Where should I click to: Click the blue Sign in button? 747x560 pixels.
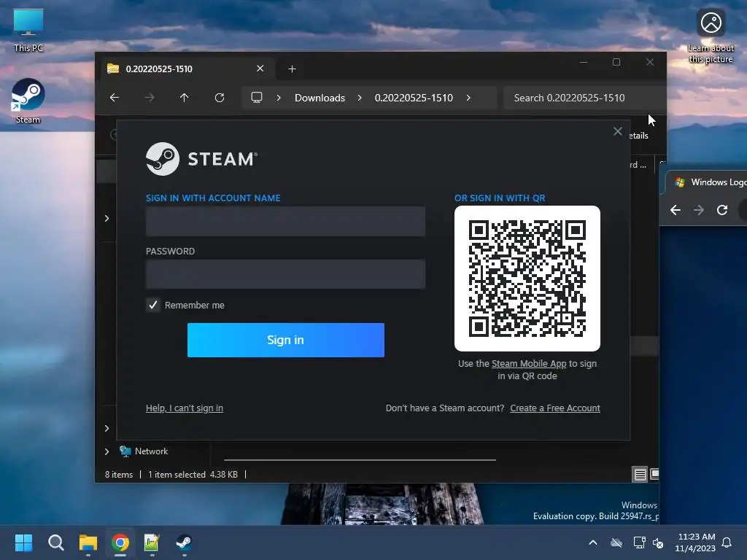point(285,340)
